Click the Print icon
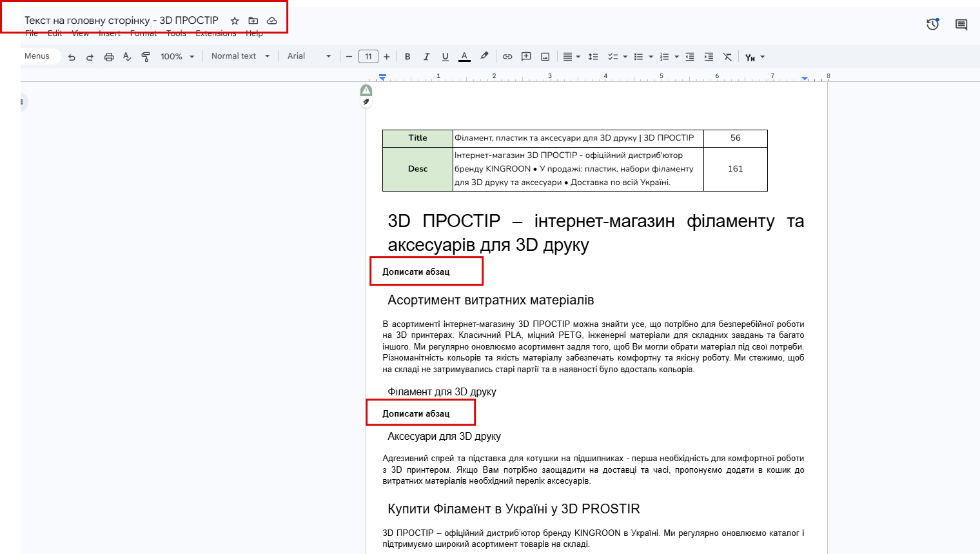Viewport: 980px width, 554px height. click(109, 57)
